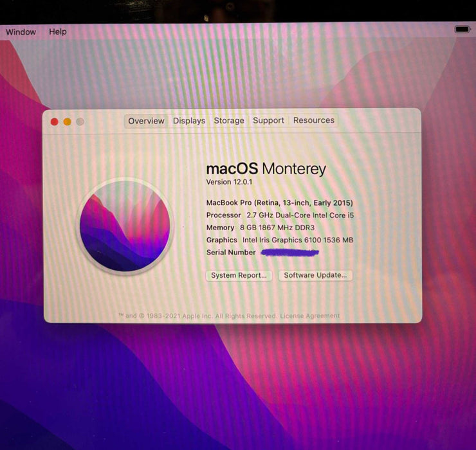Click the Serial Number label
Image resolution: width=476 pixels, height=450 pixels.
(x=231, y=253)
